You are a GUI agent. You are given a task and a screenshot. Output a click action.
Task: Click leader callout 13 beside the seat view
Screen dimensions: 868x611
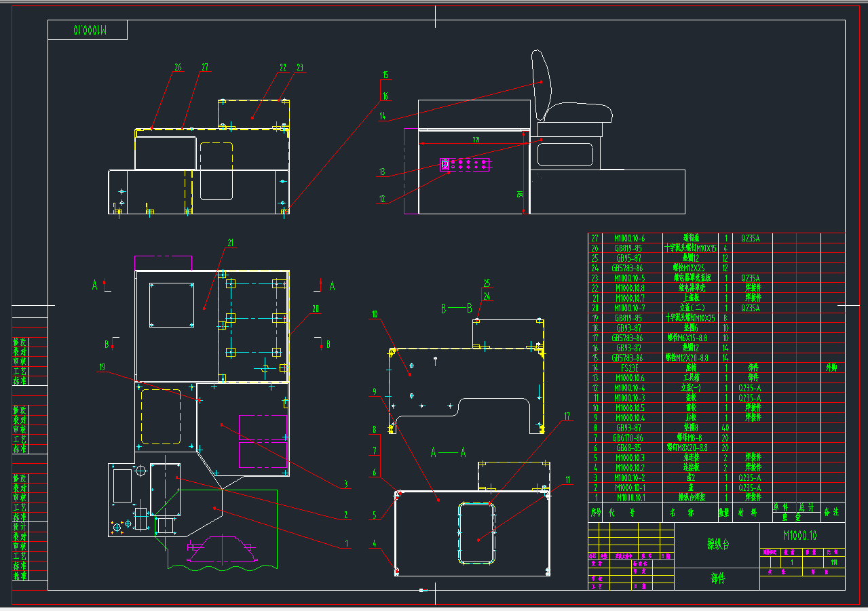(382, 172)
